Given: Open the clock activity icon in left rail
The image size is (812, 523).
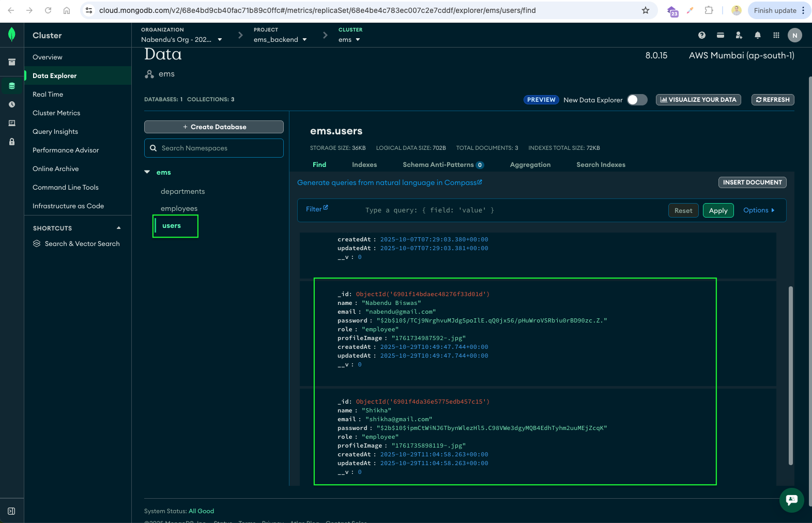Looking at the screenshot, I should coord(12,104).
